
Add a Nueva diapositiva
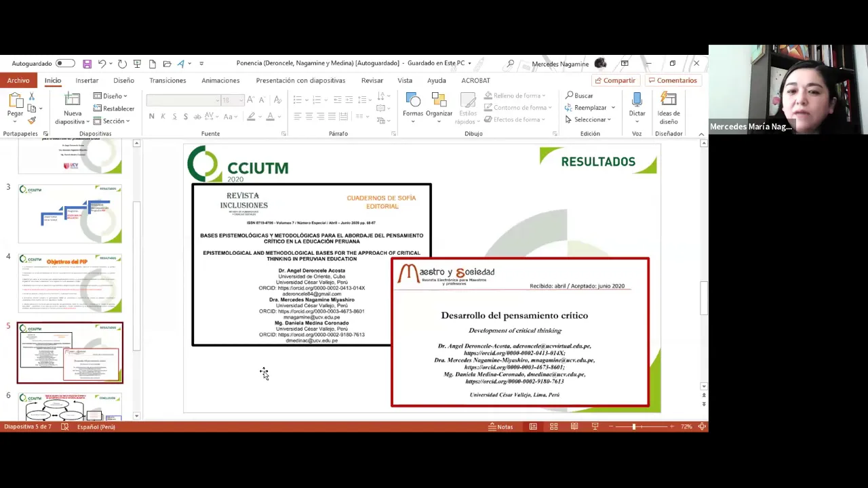coord(72,109)
